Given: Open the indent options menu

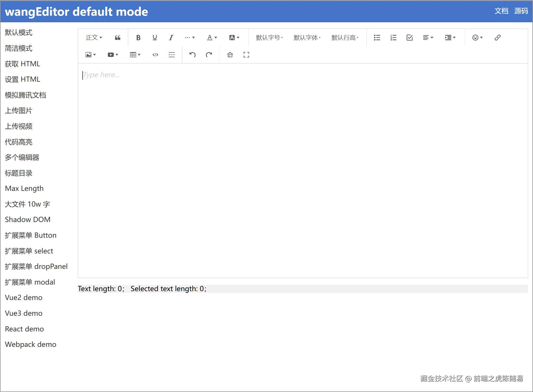Looking at the screenshot, I should [450, 38].
